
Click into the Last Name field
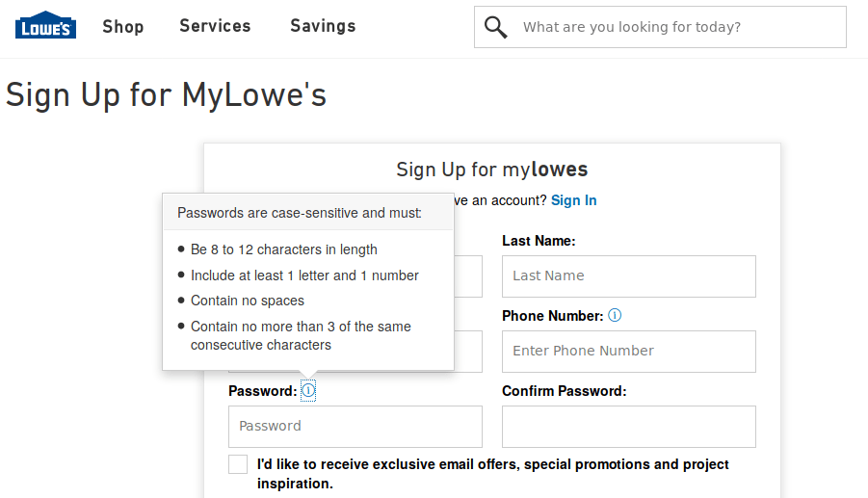point(628,275)
